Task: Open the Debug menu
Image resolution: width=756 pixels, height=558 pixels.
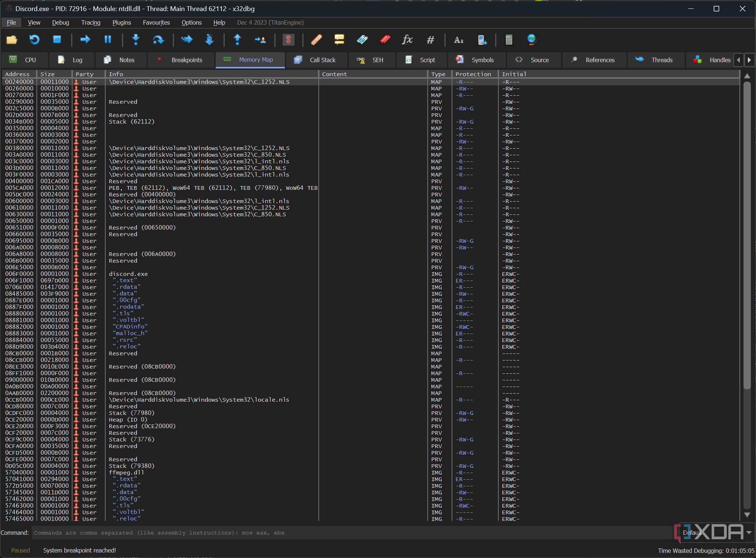Action: tap(60, 22)
